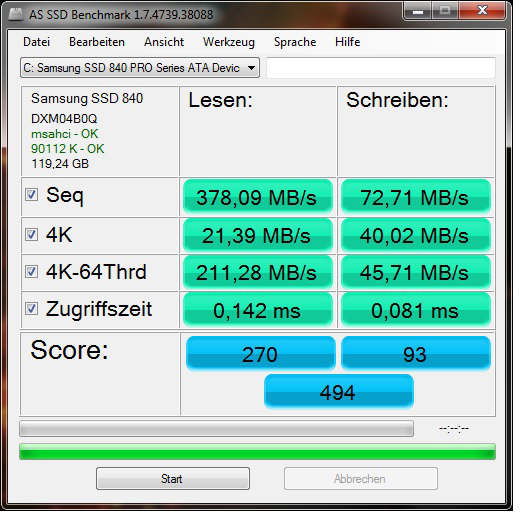The width and height of the screenshot is (524, 520).
Task: Click the read access time 0,142 ms
Action: pyautogui.click(x=258, y=310)
